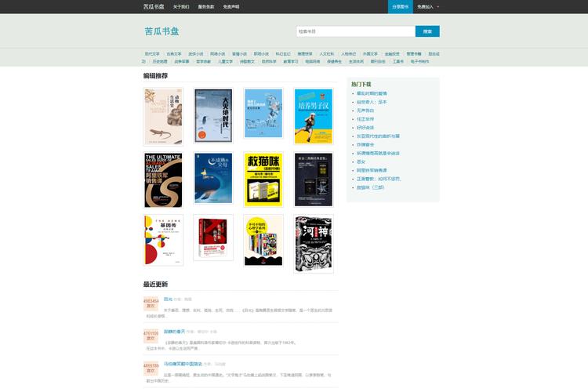This screenshot has height=392, width=588.
Task: Open the 自然科学 category
Action: point(269,61)
